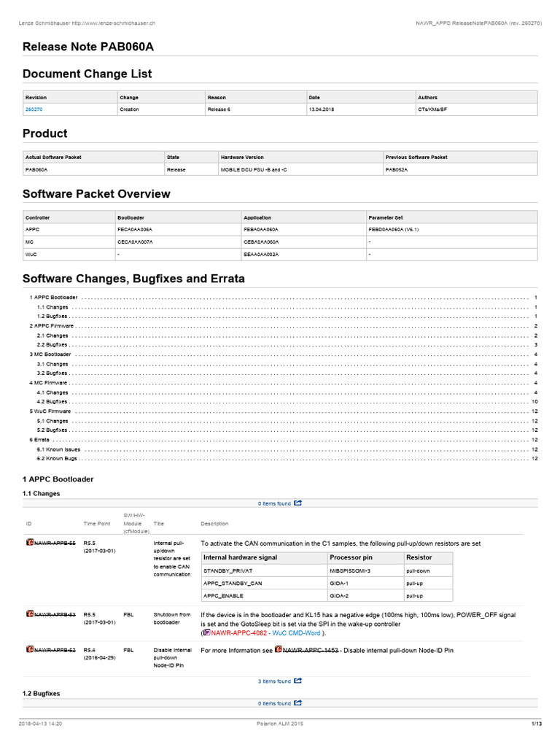Click the work item icon before NAWR-APPB-55
This screenshot has width=560, height=747.
click(x=29, y=542)
